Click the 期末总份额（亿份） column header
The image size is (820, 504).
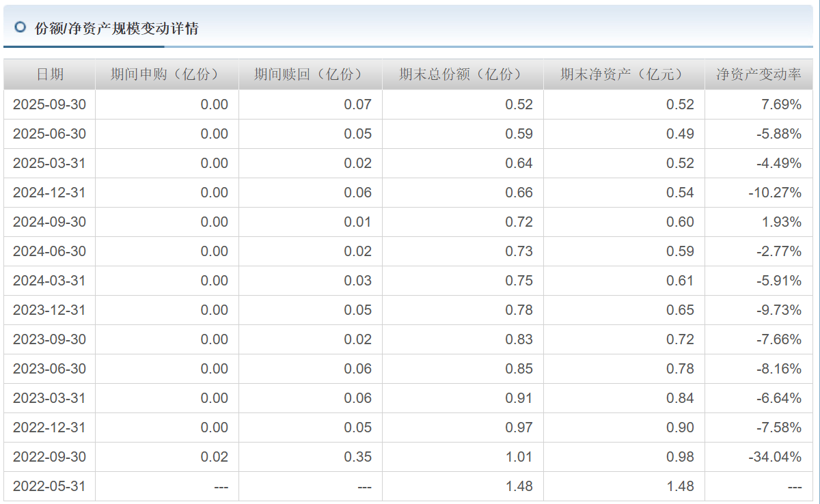coord(462,74)
